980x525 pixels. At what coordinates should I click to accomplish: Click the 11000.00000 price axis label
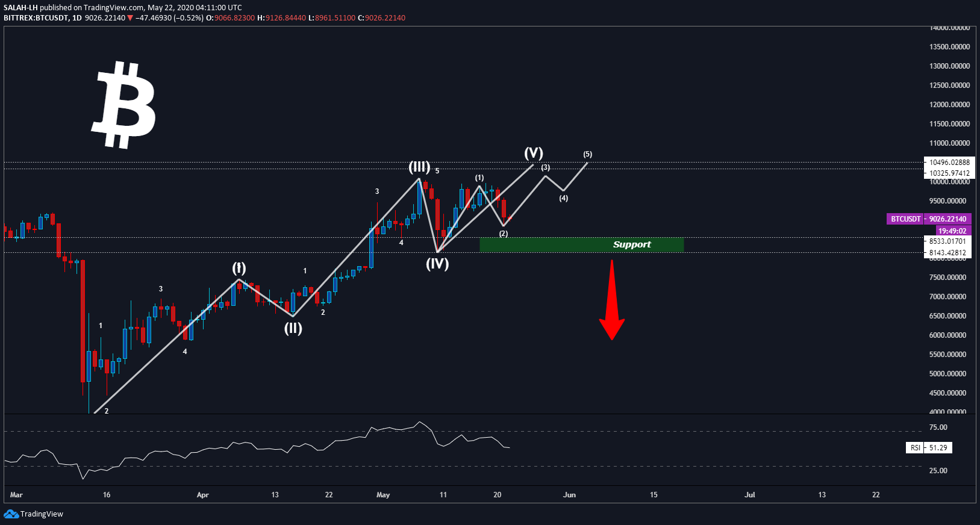pyautogui.click(x=949, y=143)
